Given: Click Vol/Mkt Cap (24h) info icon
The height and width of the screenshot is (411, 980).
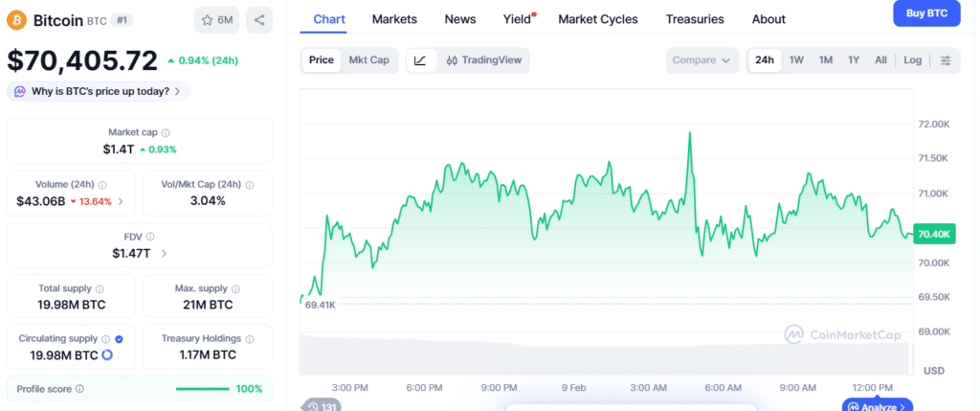Looking at the screenshot, I should [250, 185].
